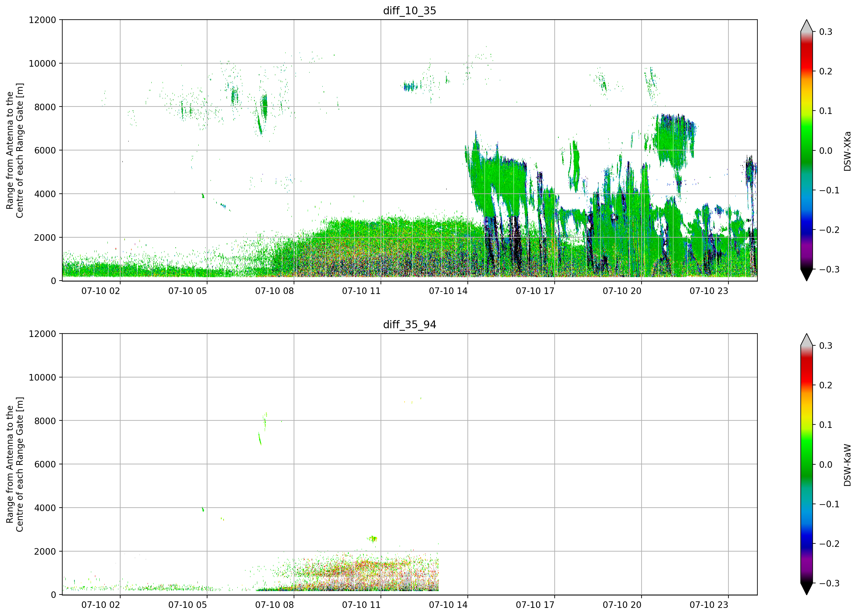
Task: Click the 0.3 tick on the DSW-KaW colorbar
Action: click(x=826, y=346)
